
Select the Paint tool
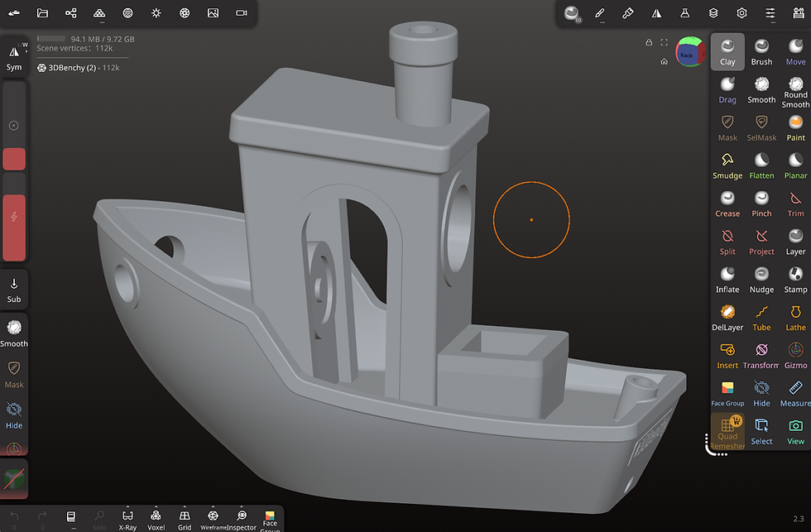(795, 127)
